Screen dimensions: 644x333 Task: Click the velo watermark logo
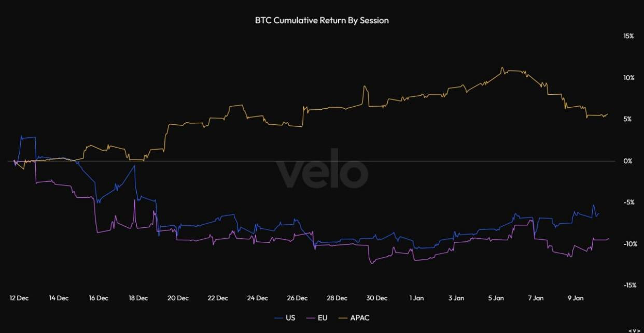point(321,168)
